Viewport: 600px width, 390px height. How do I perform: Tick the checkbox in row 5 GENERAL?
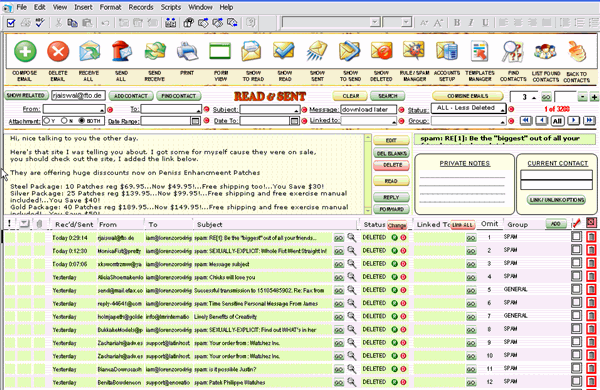[x=576, y=289]
